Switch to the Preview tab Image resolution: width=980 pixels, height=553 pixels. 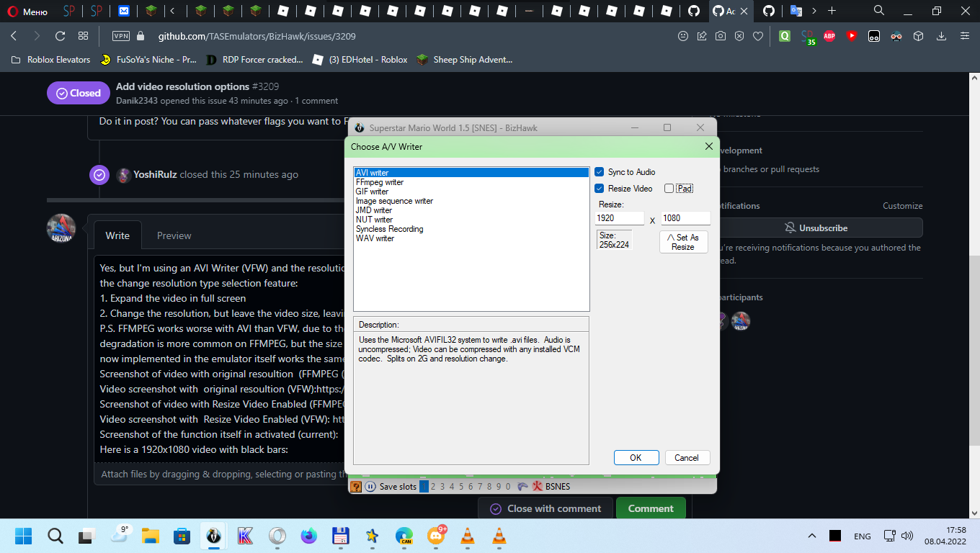[174, 235]
